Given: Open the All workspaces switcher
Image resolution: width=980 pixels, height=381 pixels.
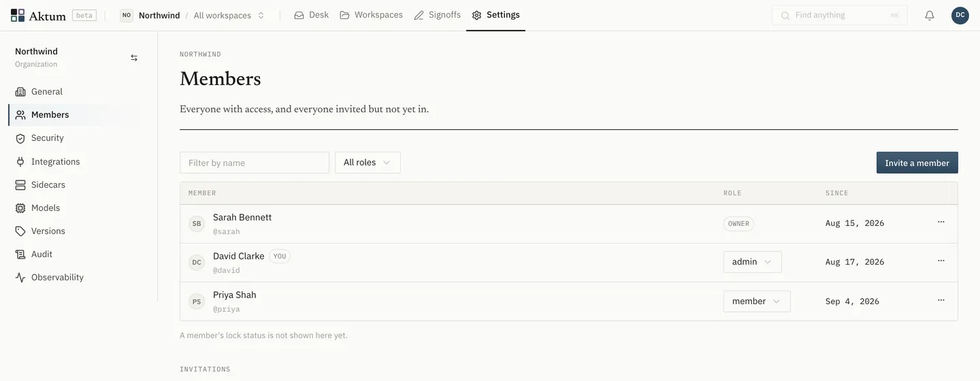Looking at the screenshot, I should [x=229, y=15].
